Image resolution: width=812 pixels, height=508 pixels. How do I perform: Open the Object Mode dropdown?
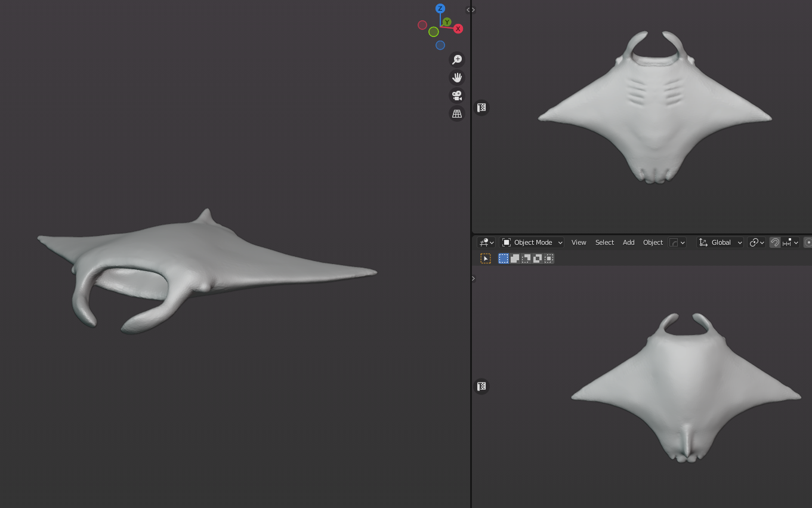532,242
